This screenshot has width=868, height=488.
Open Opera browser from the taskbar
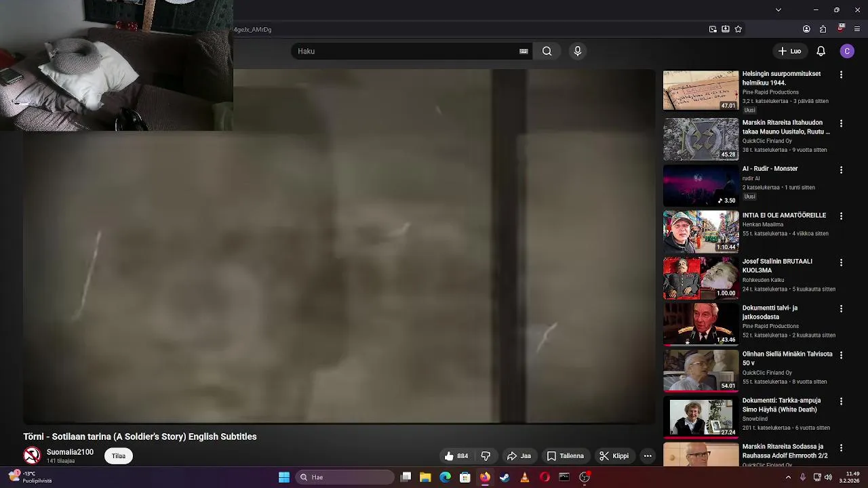pos(545,477)
